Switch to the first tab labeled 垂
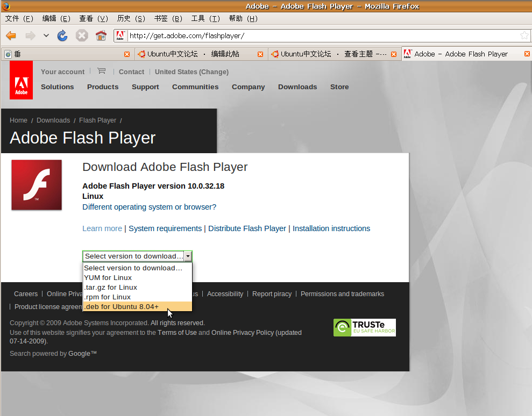 pyautogui.click(x=67, y=54)
